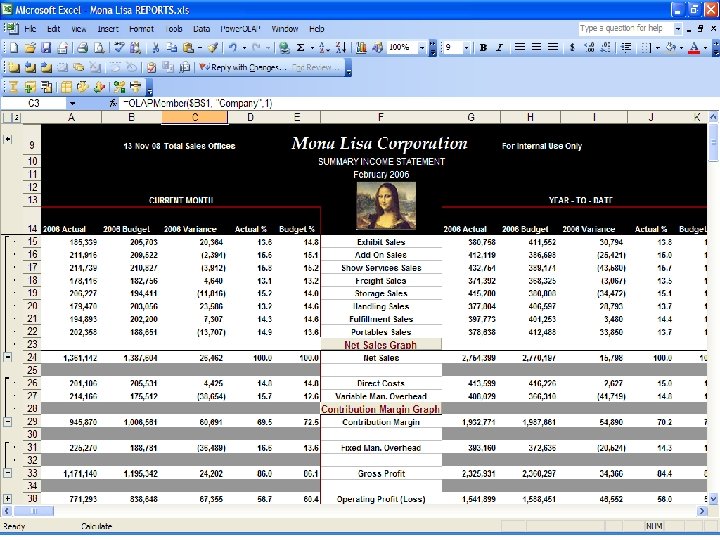Run the Spelling check icon
The width and height of the screenshot is (720, 540).
tap(119, 47)
